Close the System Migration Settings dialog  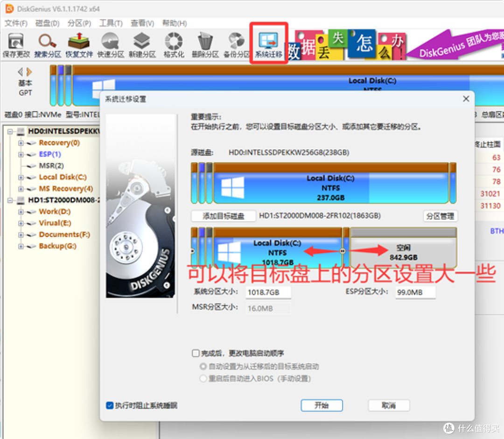466,99
